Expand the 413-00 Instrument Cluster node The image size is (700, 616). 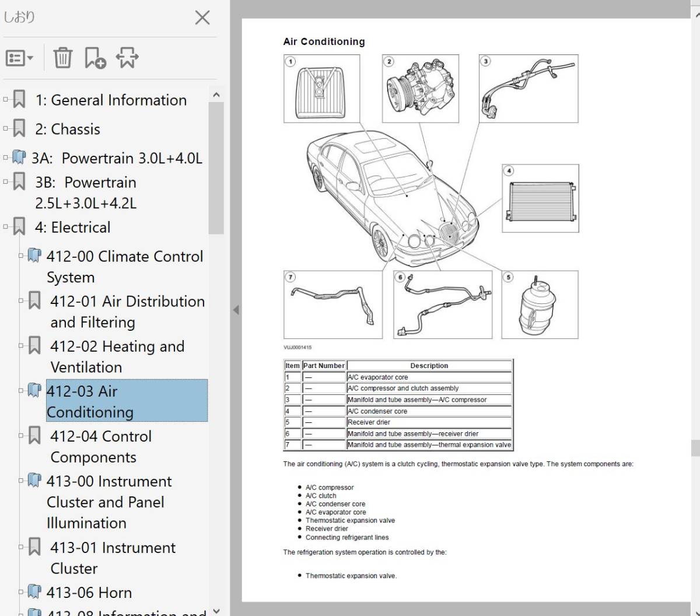pos(21,481)
